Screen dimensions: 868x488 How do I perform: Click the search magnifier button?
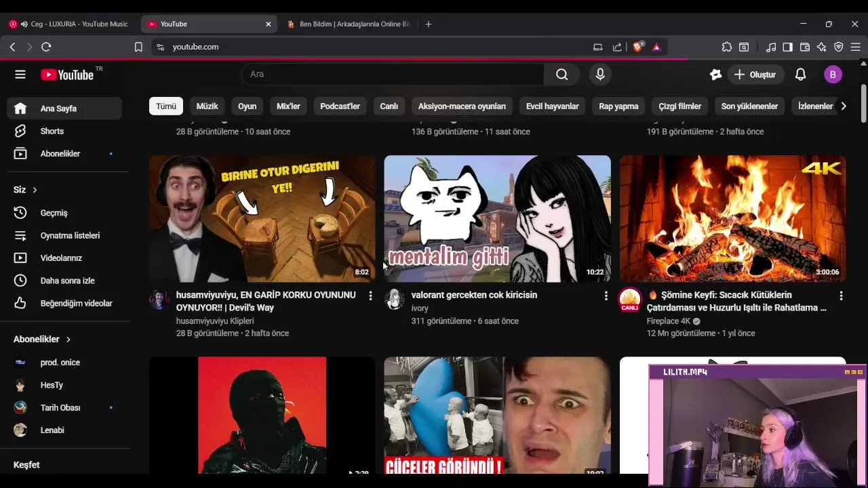click(x=561, y=75)
